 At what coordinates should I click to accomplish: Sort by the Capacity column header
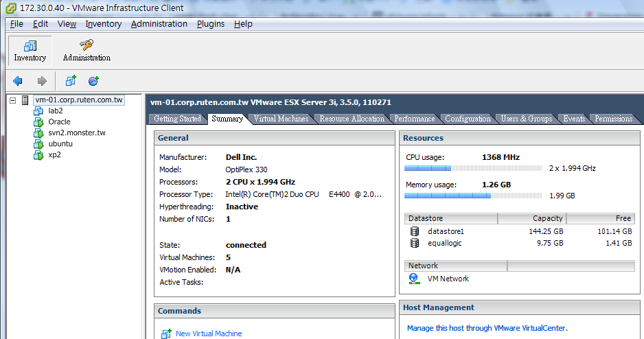532,218
